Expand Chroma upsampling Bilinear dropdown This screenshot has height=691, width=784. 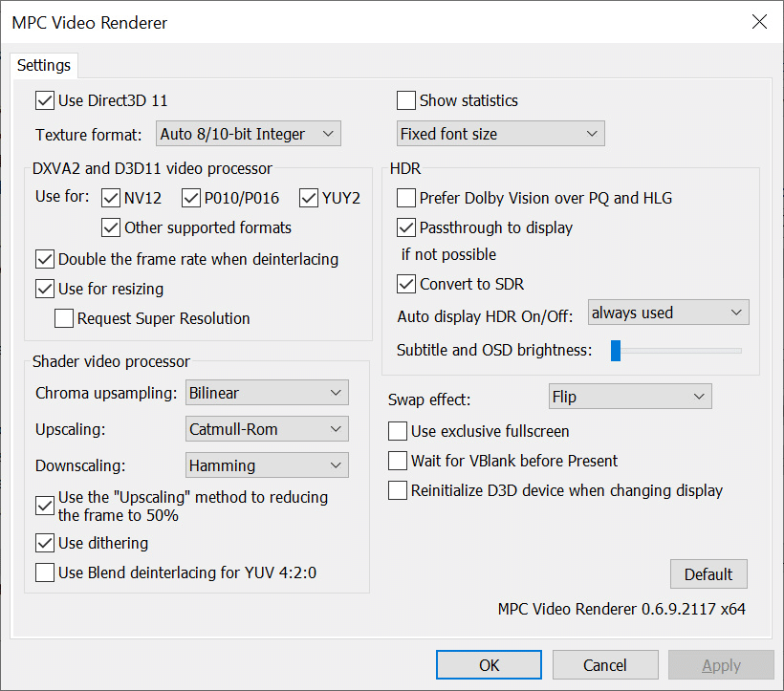click(x=267, y=393)
